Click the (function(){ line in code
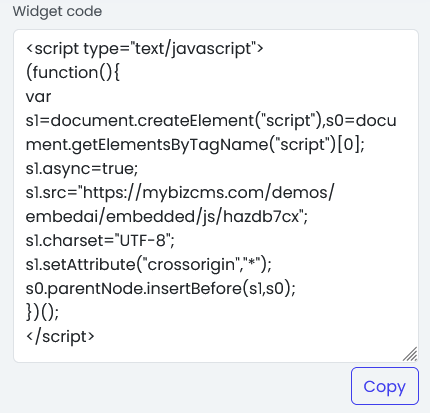This screenshot has height=413, width=430. pos(73,73)
